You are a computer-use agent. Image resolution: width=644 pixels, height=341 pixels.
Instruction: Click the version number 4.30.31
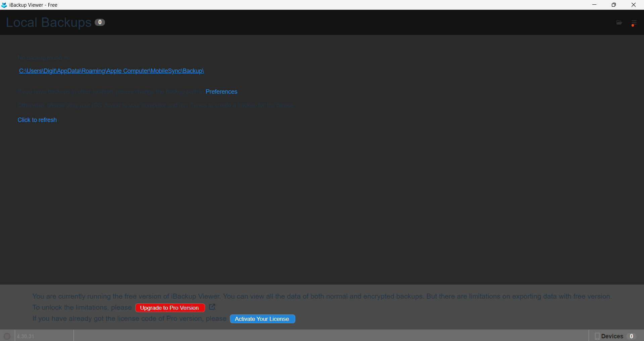pyautogui.click(x=26, y=336)
